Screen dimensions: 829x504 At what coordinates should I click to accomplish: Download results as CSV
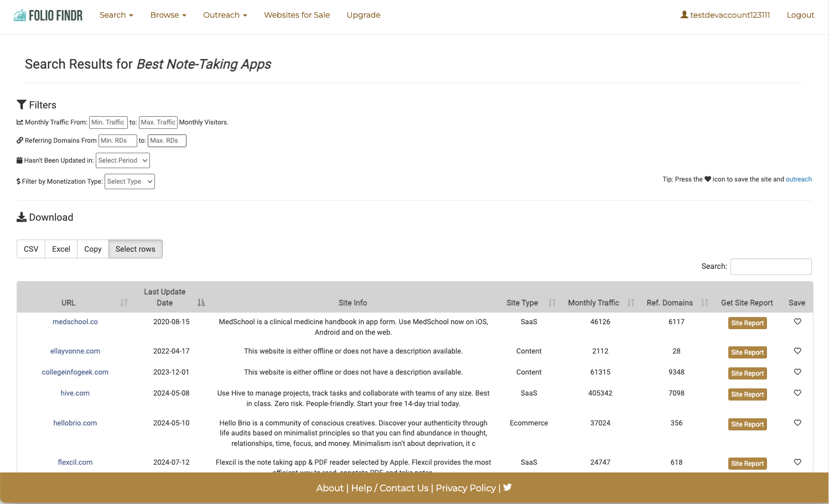click(x=31, y=249)
